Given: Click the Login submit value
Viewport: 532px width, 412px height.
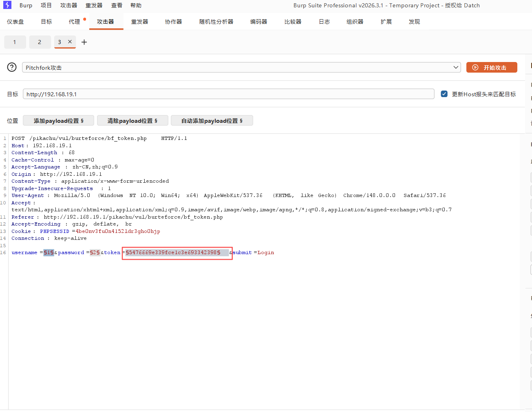Looking at the screenshot, I should 265,253.
